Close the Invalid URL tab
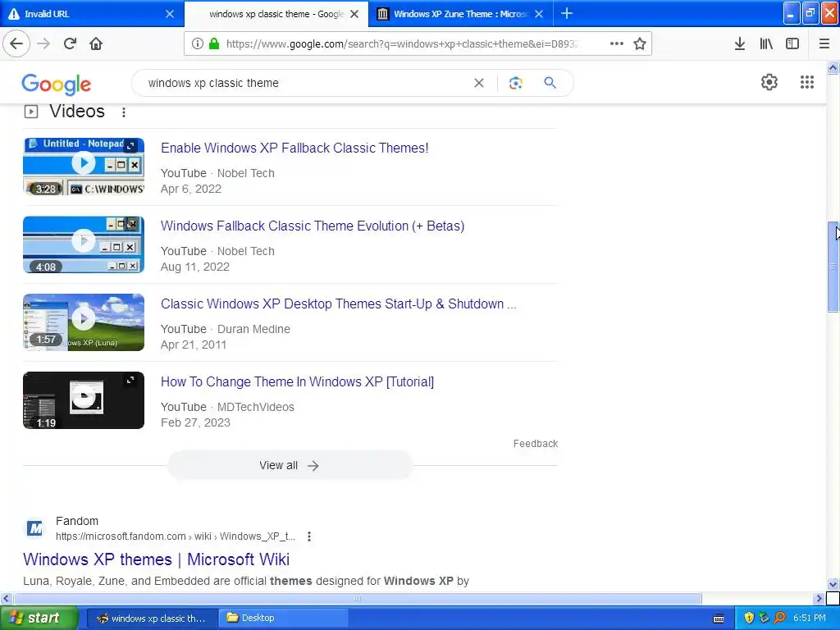 pos(169,14)
